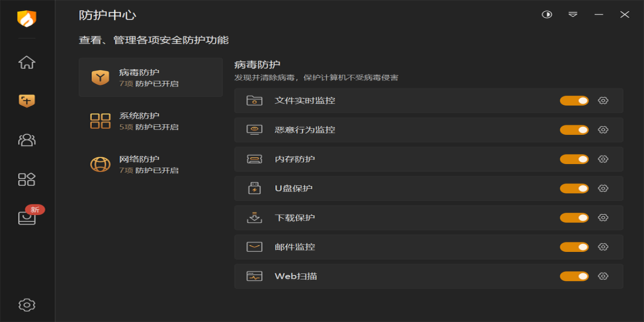Click the protection center shield icon

click(27, 100)
